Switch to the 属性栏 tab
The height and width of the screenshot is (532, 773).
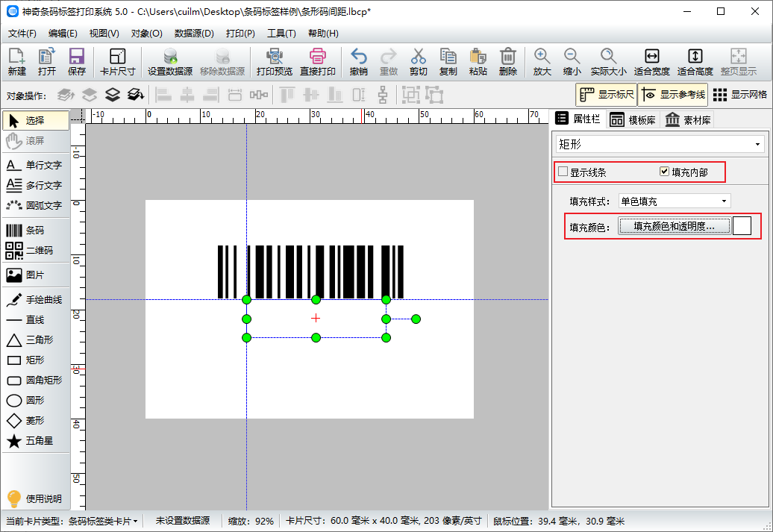click(578, 119)
